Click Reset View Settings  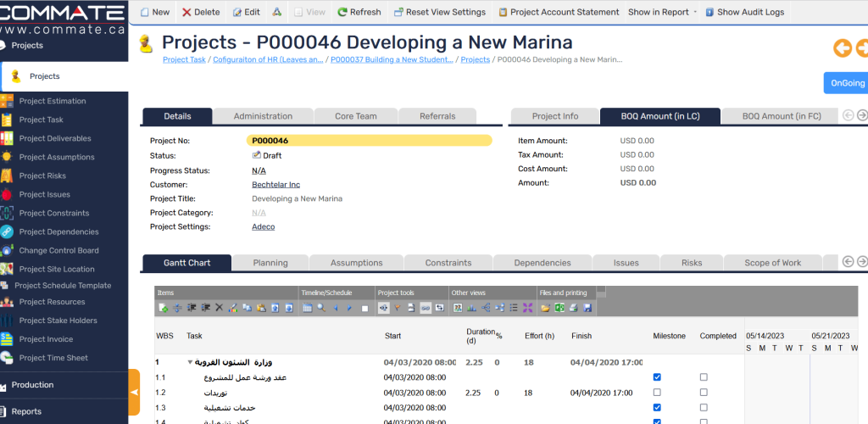coord(440,12)
